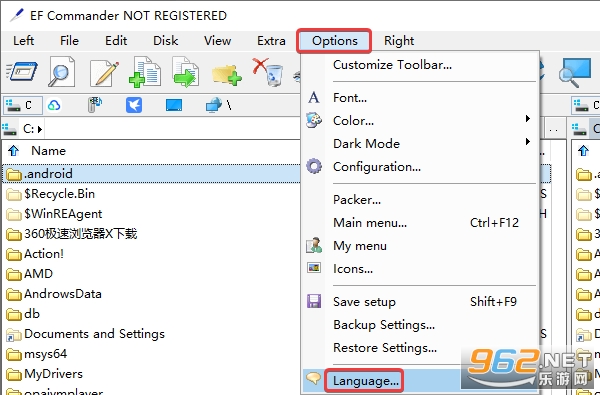Screen dimensions: 600x395
Task: Click Save setup menu item
Action: [420, 302]
